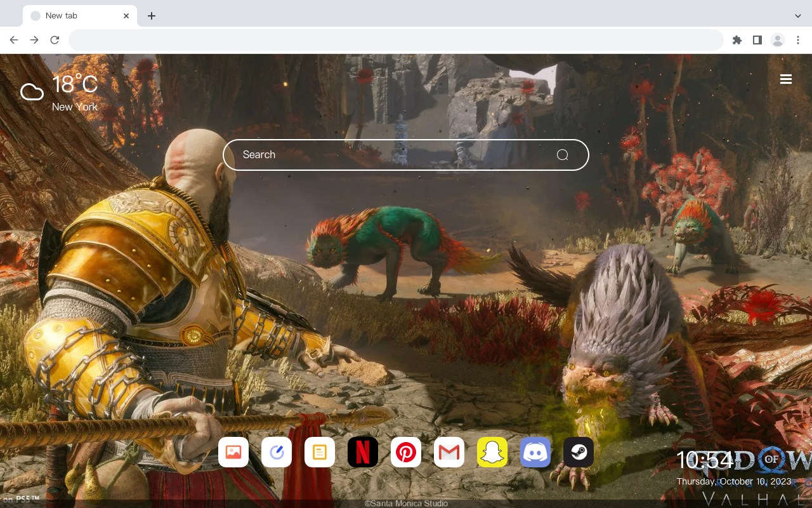Open the Discord shortcut

point(535,452)
